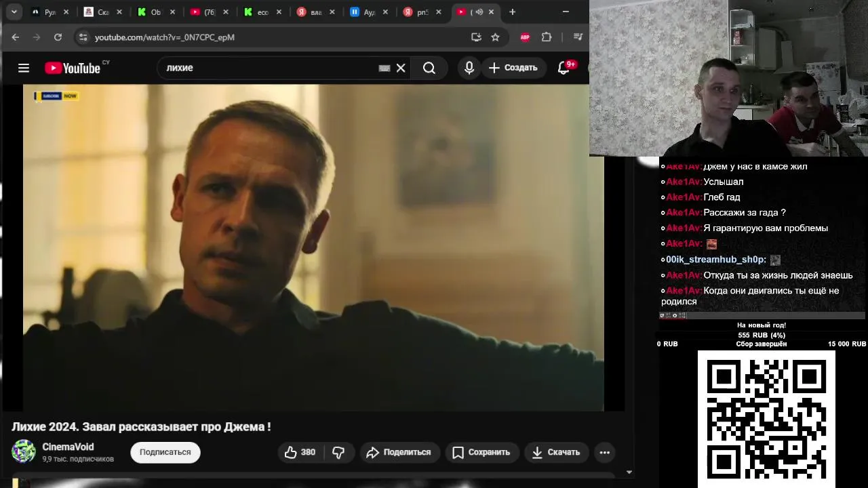Reload the page
This screenshot has width=868, height=488.
[58, 37]
